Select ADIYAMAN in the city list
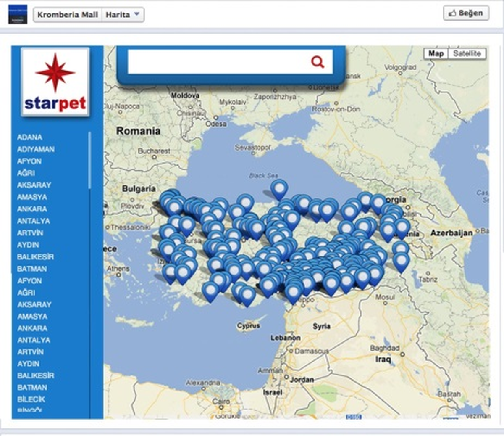The width and height of the screenshot is (504, 436). (x=36, y=149)
